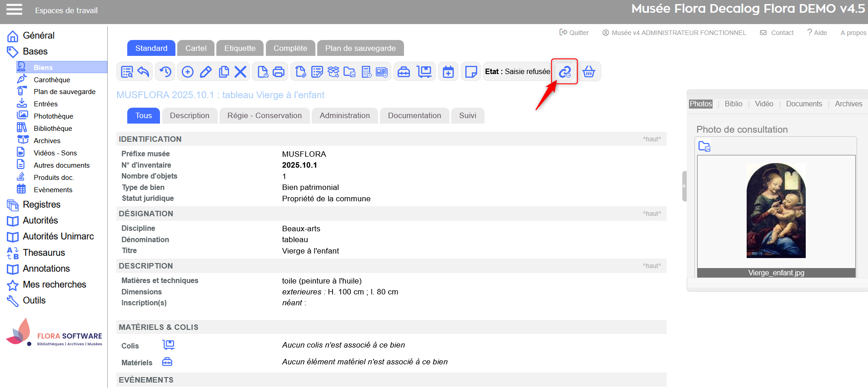Click the Vierge_enfant.jpg painting thumbnail
This screenshot has height=388, width=868.
click(776, 210)
